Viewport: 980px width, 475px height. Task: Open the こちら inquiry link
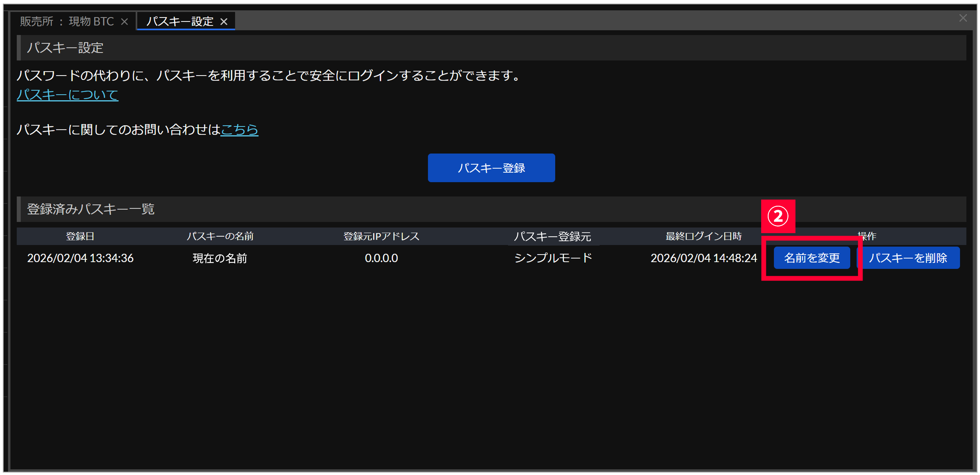click(239, 130)
